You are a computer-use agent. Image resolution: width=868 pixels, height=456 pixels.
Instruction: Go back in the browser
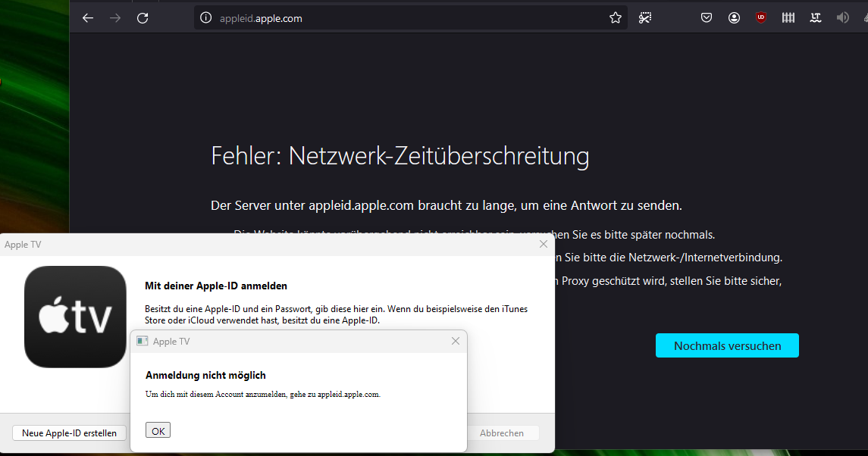tap(87, 18)
